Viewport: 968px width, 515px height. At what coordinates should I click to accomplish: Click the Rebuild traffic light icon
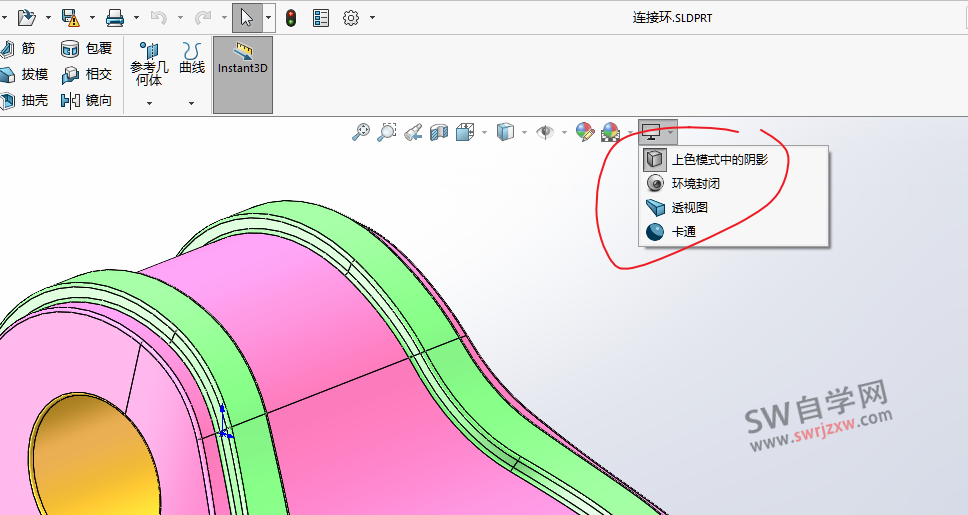(291, 18)
